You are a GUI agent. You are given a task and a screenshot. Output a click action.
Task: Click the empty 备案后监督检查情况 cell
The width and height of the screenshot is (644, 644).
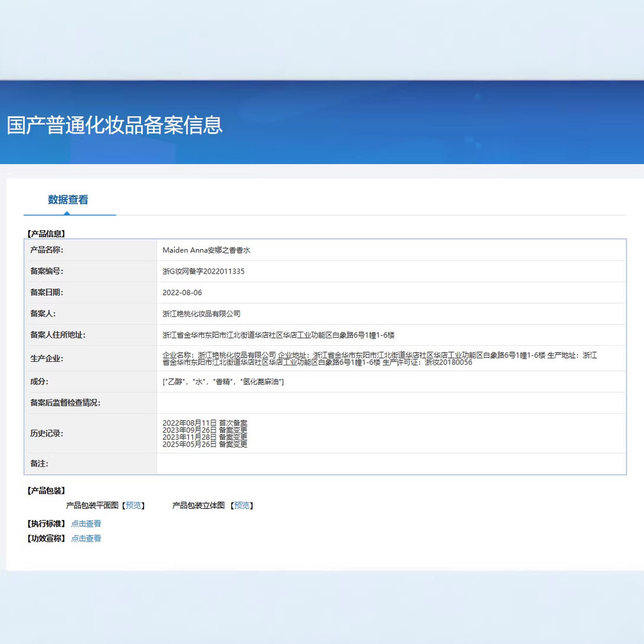(391, 403)
